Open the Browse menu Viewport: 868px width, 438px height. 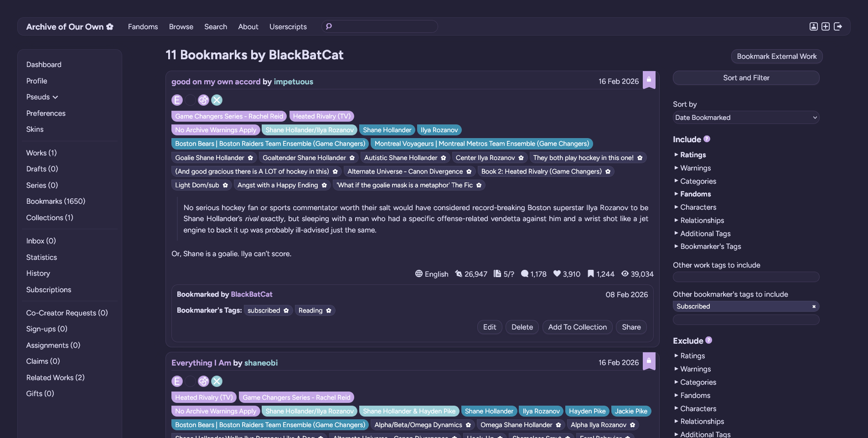[x=181, y=27]
